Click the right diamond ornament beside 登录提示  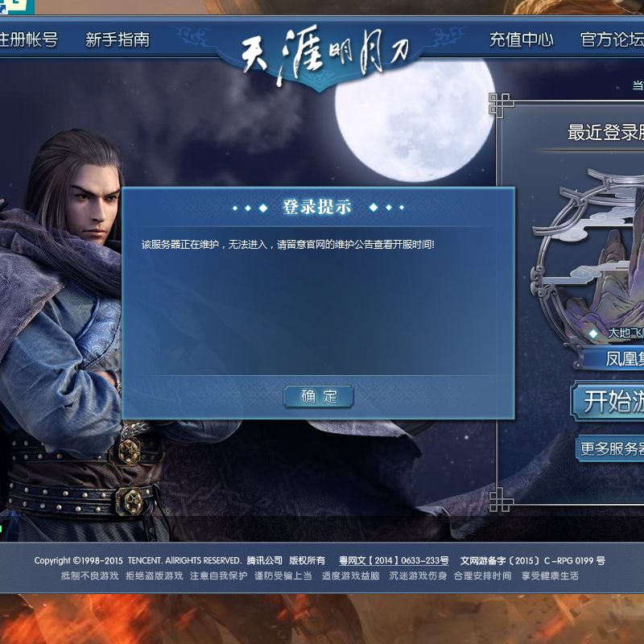(x=387, y=208)
